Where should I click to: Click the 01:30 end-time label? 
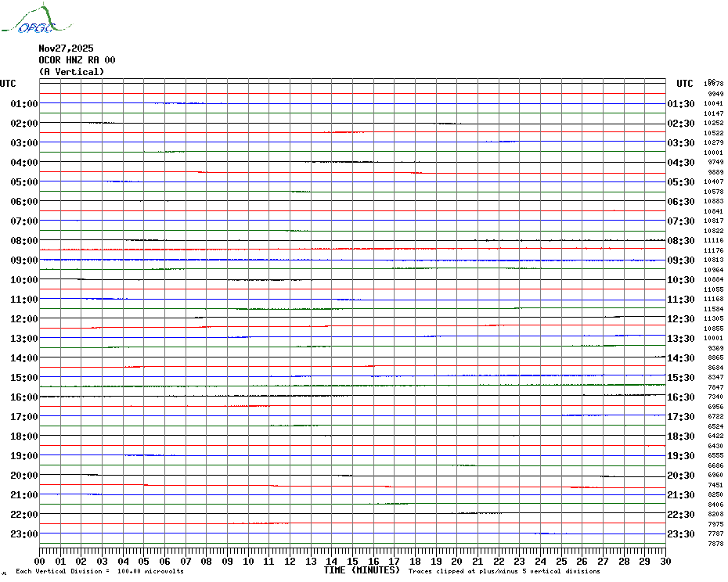[x=681, y=104]
